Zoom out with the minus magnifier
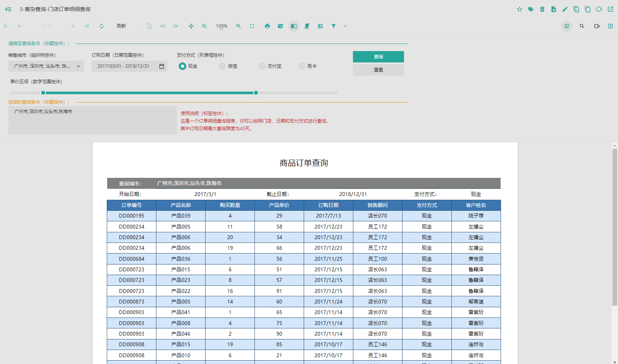This screenshot has height=364, width=618. pos(204,26)
